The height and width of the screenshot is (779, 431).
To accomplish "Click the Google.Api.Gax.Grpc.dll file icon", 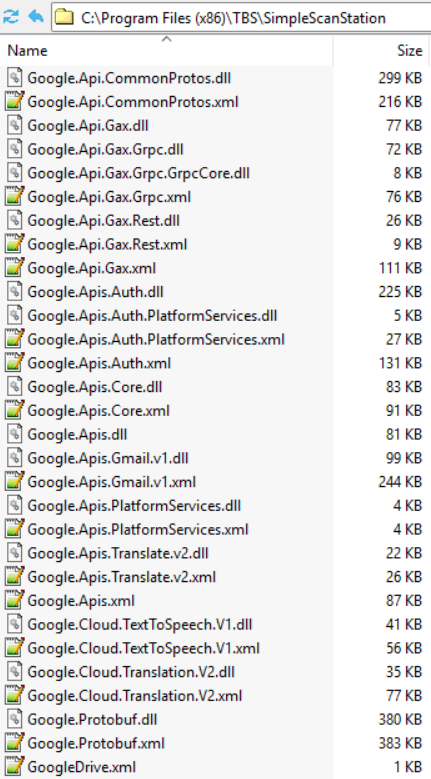I will tap(14, 150).
